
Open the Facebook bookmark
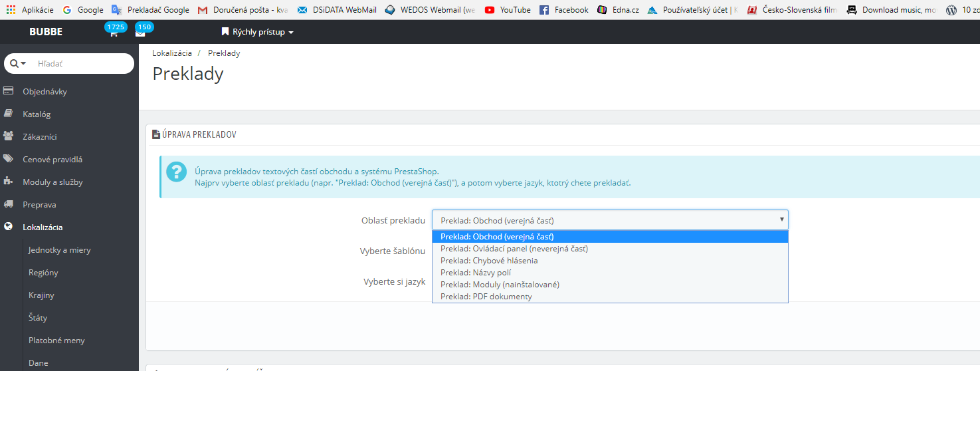[x=564, y=10]
